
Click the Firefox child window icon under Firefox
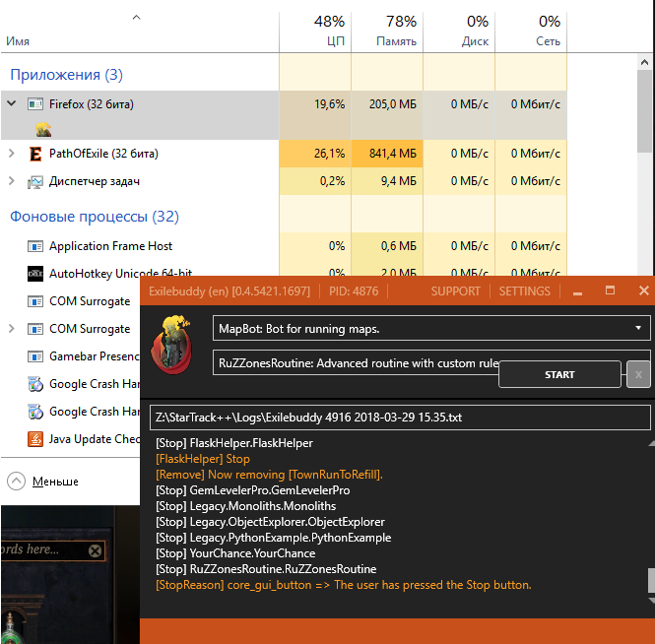[43, 130]
